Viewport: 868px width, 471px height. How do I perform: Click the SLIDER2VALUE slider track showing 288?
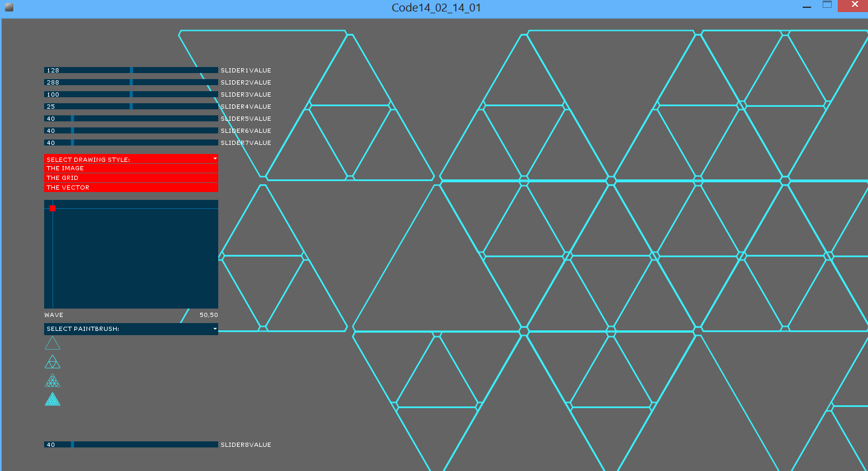[131, 82]
